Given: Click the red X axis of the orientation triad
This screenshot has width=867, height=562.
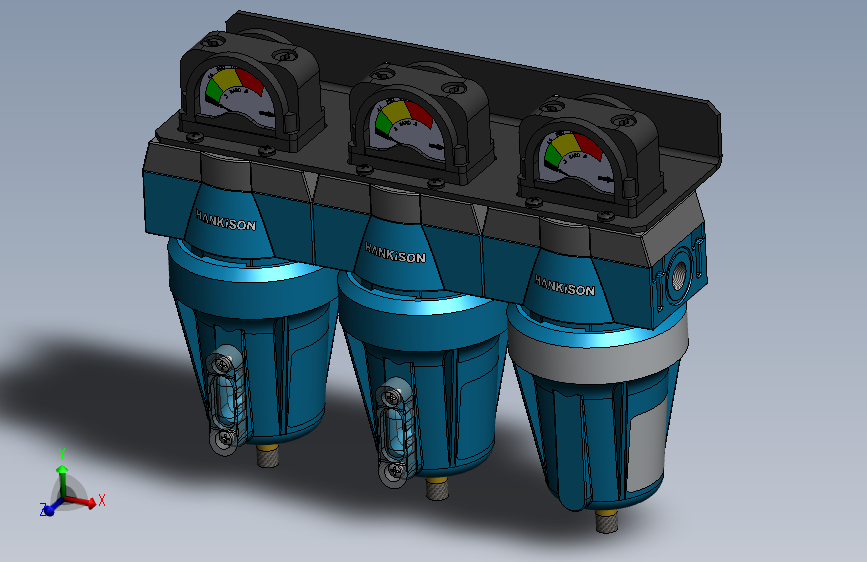Looking at the screenshot, I should pos(82,501).
